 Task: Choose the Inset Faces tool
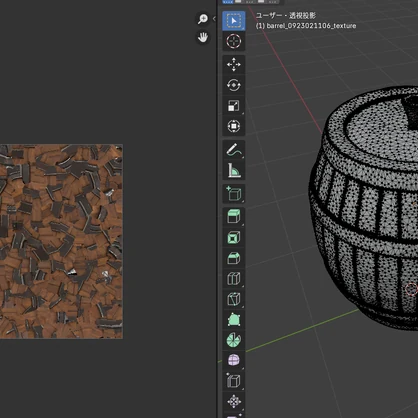tap(234, 237)
